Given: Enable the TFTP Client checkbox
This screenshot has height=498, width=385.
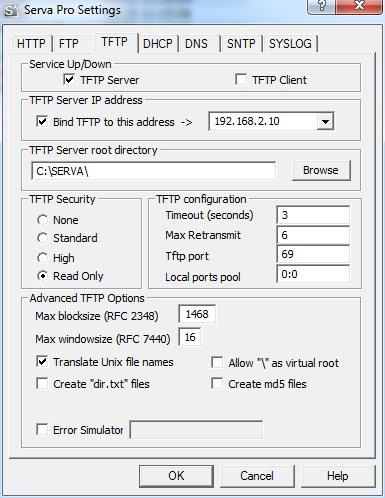Looking at the screenshot, I should click(x=241, y=80).
